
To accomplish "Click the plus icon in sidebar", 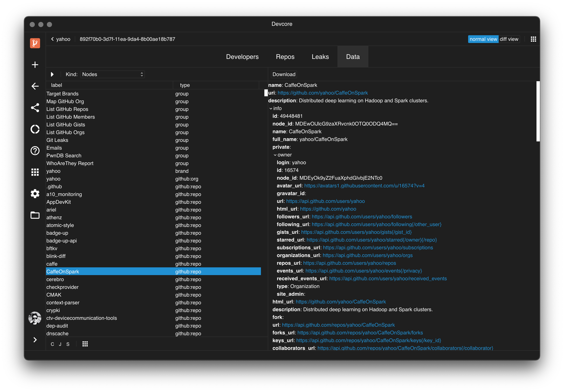I will click(x=35, y=65).
